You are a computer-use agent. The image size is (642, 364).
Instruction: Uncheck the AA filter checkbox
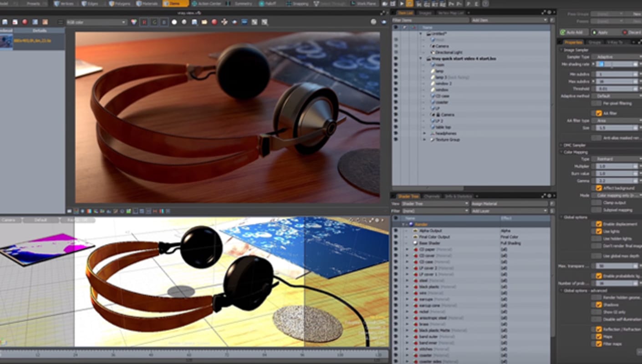598,113
